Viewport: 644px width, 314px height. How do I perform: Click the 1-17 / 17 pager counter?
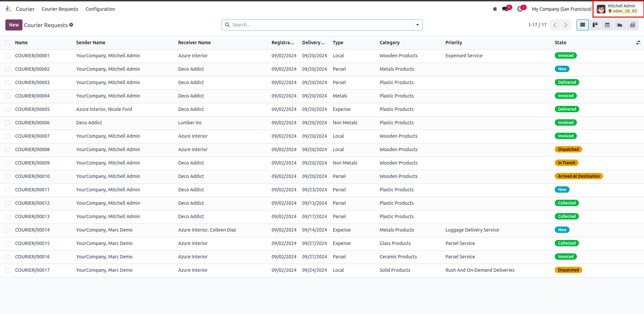tap(537, 25)
